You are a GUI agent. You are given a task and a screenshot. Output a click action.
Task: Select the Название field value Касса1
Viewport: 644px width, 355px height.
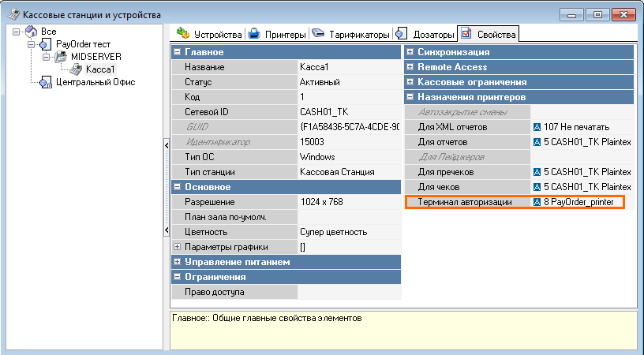point(347,67)
